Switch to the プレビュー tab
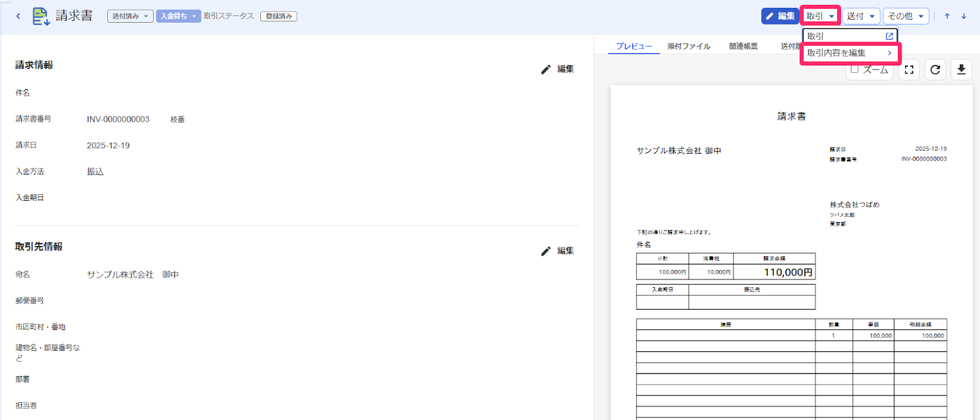 coord(634,47)
